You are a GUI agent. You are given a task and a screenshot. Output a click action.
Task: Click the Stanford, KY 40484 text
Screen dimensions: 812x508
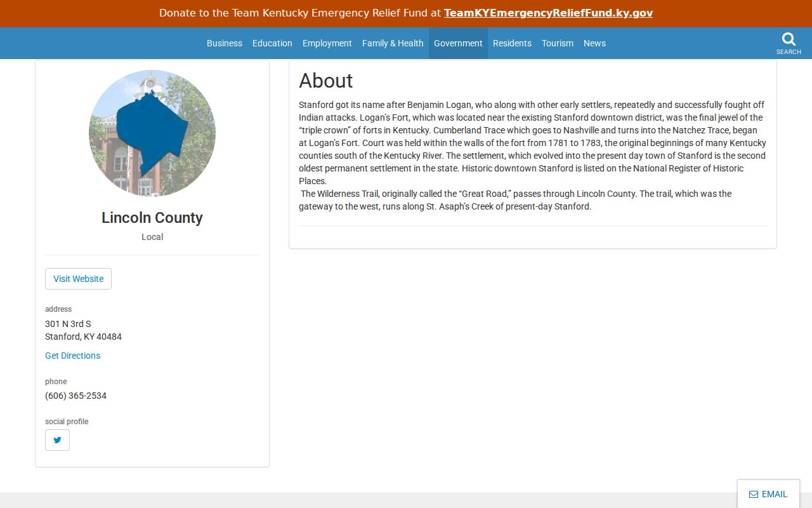click(83, 337)
